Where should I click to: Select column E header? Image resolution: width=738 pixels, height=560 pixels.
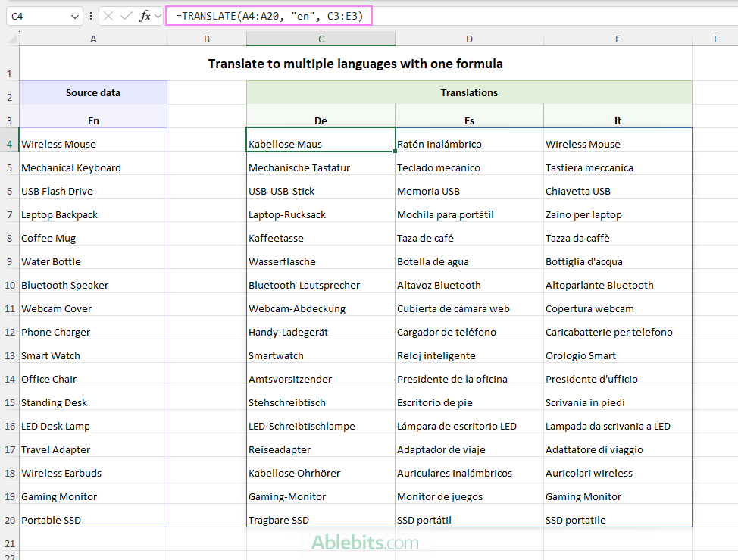618,39
